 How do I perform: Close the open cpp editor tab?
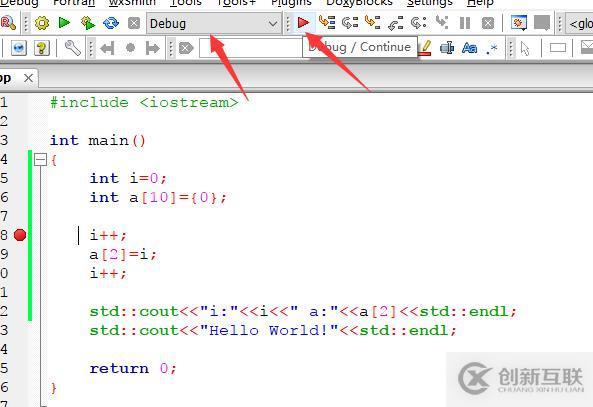point(28,78)
